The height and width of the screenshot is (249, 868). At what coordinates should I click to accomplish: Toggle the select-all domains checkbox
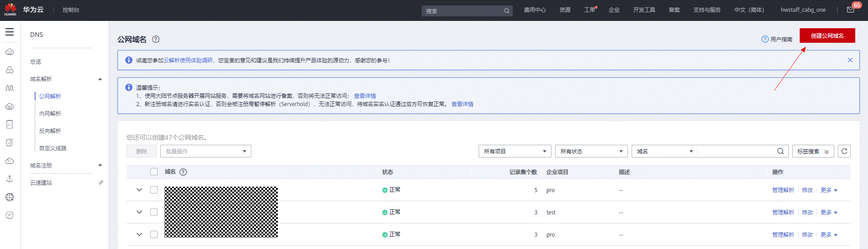click(x=154, y=172)
